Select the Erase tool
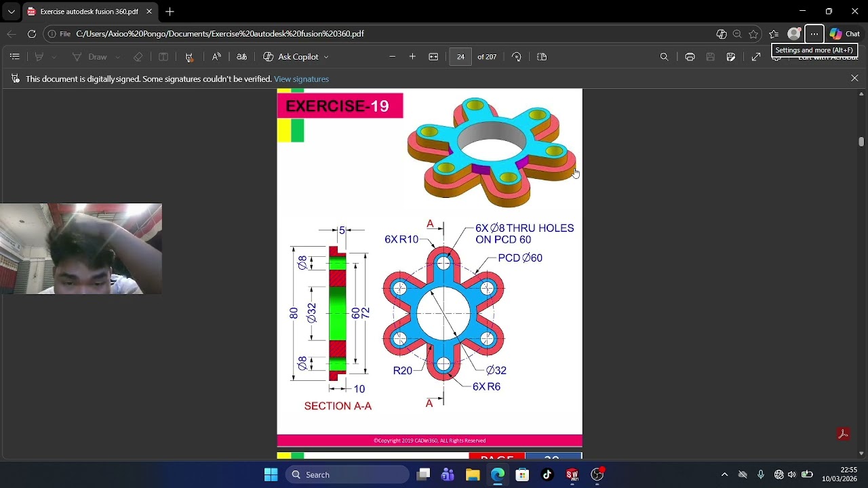 (x=138, y=57)
